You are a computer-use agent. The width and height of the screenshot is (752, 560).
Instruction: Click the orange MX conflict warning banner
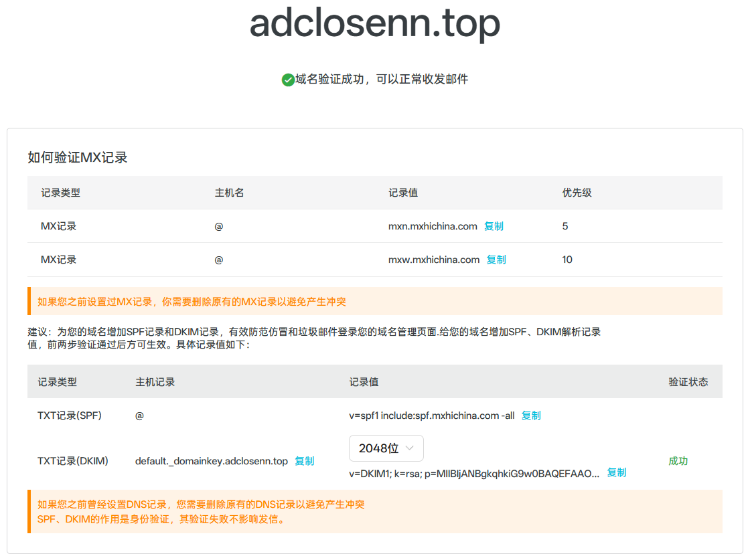click(x=375, y=301)
